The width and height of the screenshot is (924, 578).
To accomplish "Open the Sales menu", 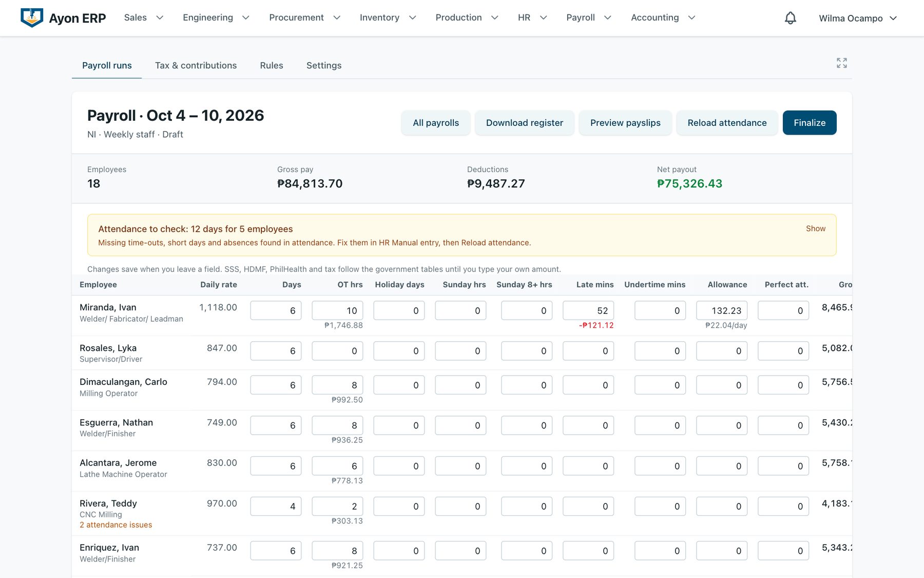I will (x=144, y=17).
